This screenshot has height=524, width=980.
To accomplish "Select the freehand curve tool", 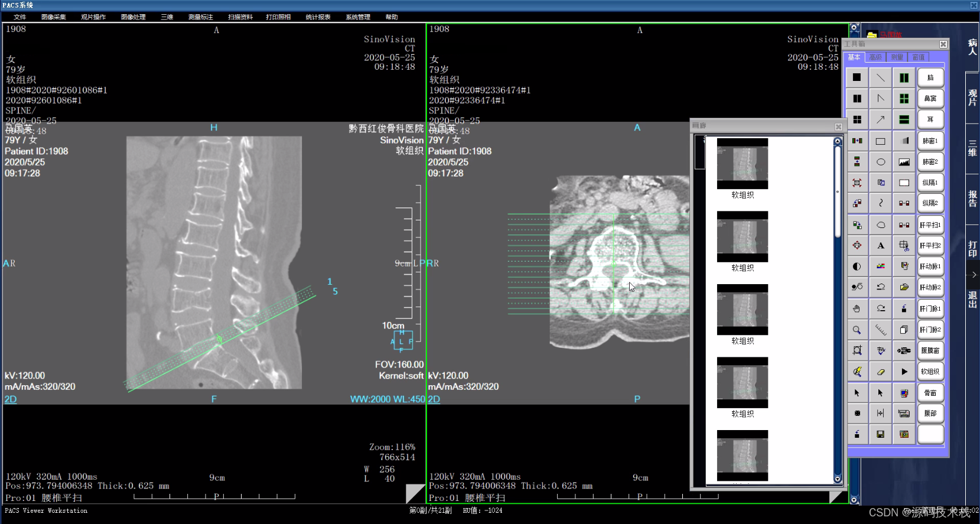I will 880,203.
